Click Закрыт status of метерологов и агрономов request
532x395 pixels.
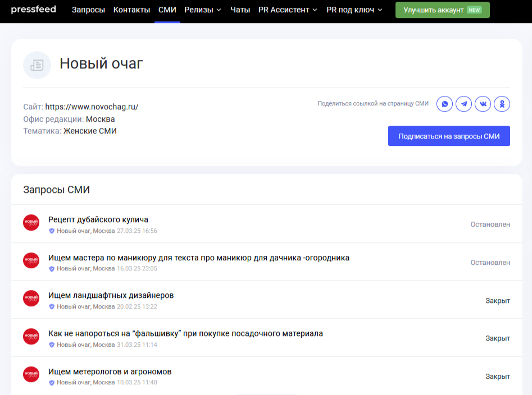[x=497, y=376]
